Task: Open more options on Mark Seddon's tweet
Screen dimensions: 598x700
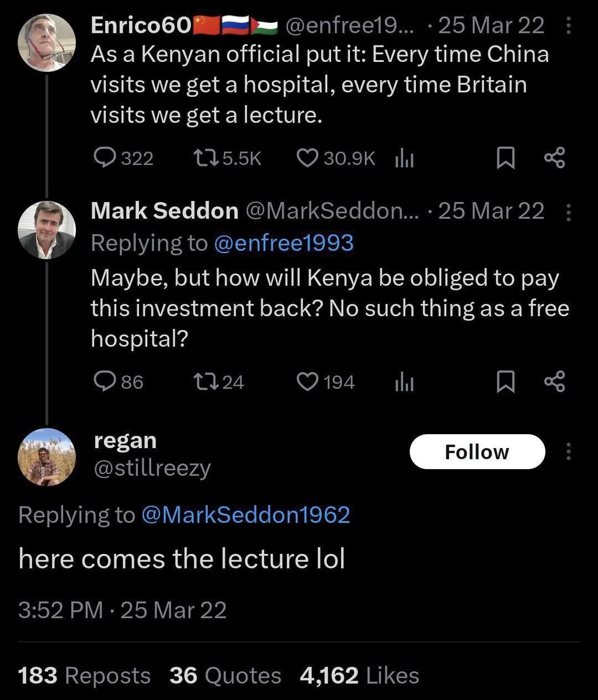Action: coord(569,212)
